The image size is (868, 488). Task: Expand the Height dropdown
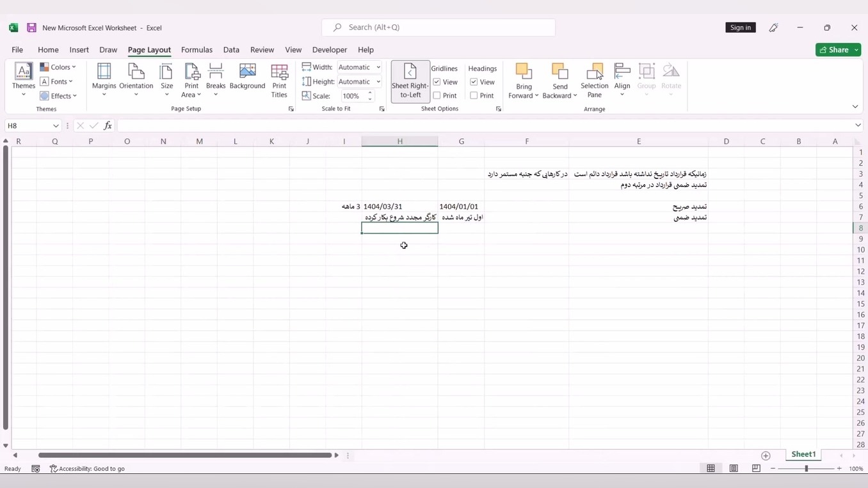point(378,82)
